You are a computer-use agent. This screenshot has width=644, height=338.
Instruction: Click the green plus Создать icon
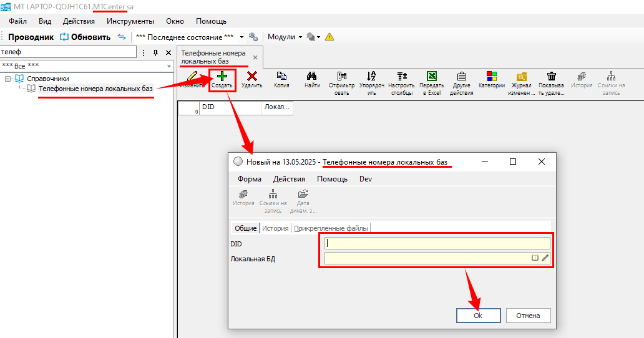coord(222,77)
